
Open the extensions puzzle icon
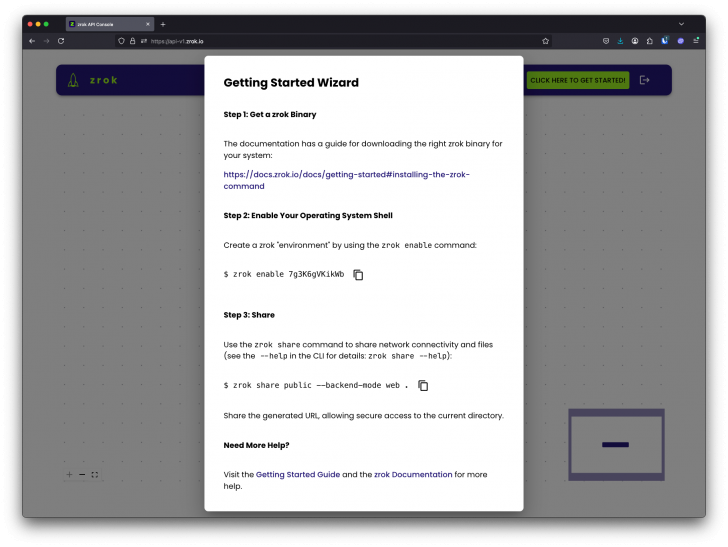[x=650, y=41]
